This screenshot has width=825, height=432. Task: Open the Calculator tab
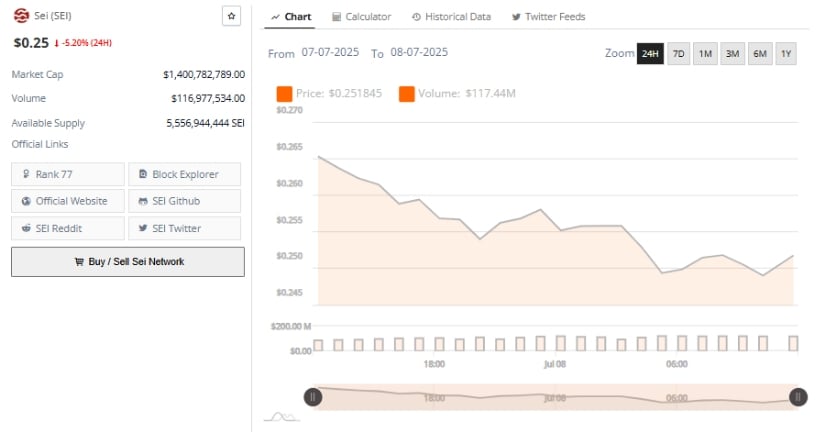coord(361,17)
